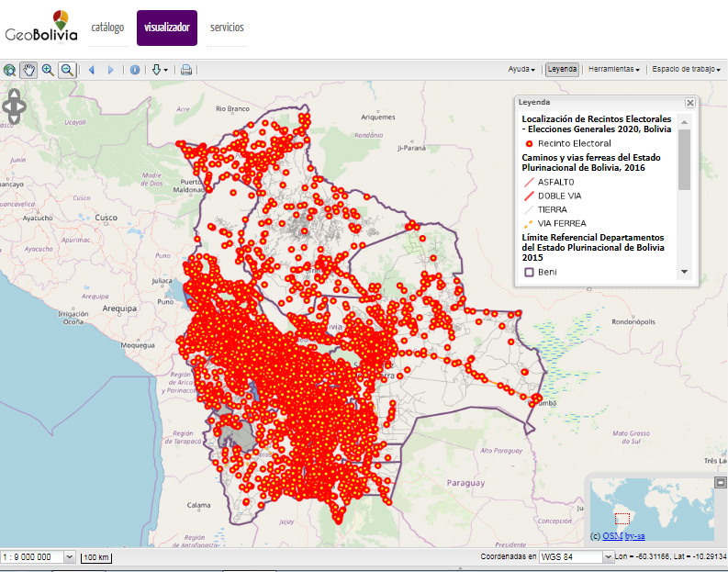Image resolution: width=728 pixels, height=572 pixels.
Task: Click the legend scrollbar down arrow
Action: coord(684,272)
